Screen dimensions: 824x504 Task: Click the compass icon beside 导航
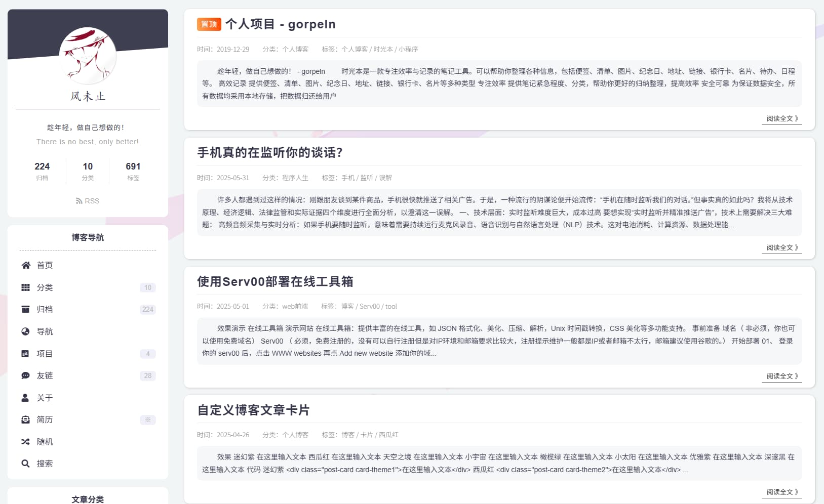click(25, 331)
